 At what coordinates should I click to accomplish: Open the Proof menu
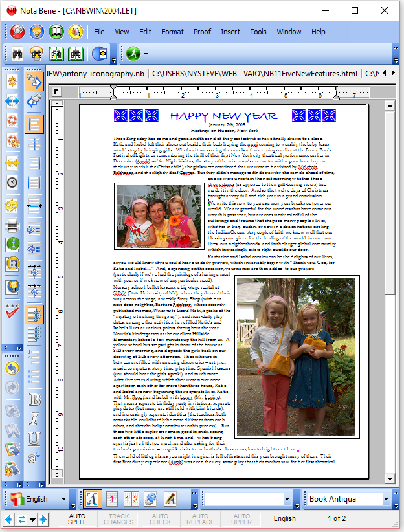[x=202, y=32]
